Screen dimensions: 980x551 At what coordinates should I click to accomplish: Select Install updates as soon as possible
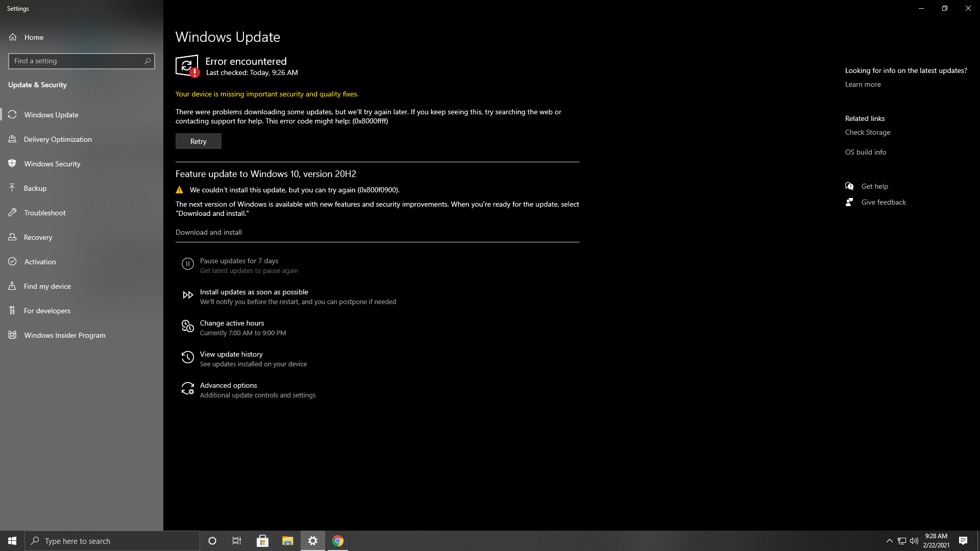[254, 292]
